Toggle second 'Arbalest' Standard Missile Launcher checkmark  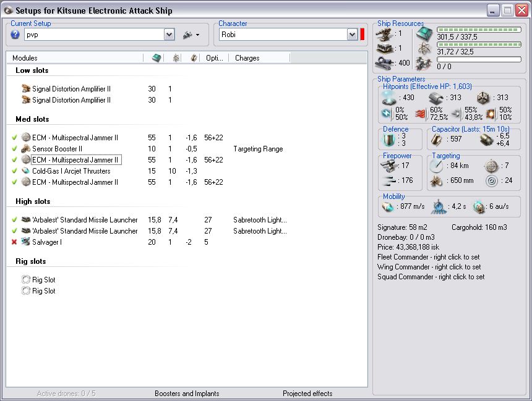(x=14, y=231)
